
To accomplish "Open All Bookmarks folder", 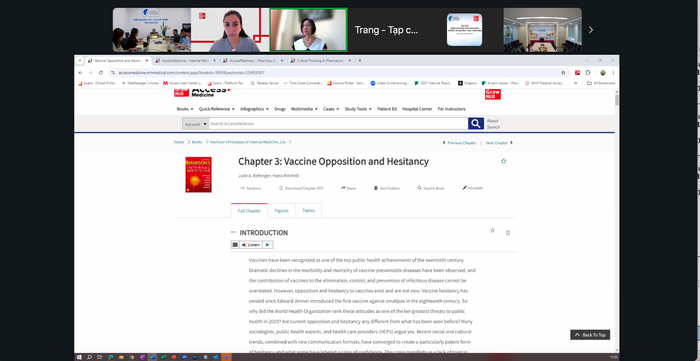I will [601, 83].
